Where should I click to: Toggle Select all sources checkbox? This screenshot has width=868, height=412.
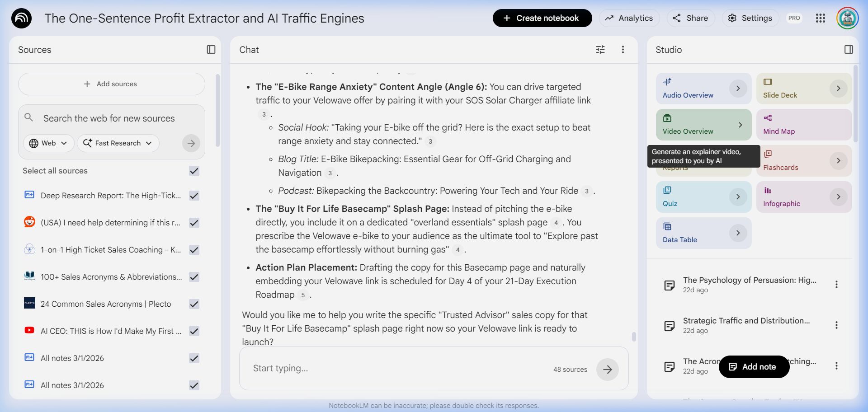coord(194,171)
